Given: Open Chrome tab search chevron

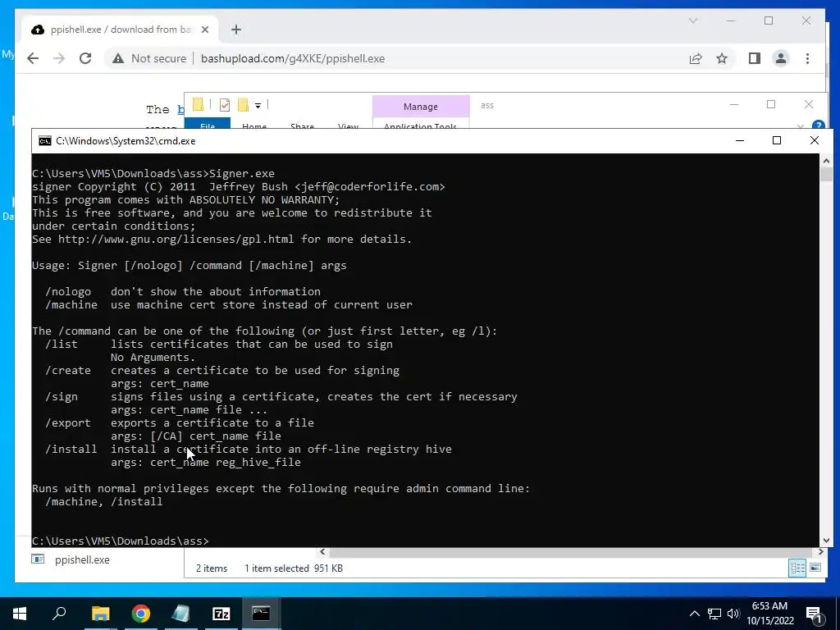Looking at the screenshot, I should coord(692,21).
